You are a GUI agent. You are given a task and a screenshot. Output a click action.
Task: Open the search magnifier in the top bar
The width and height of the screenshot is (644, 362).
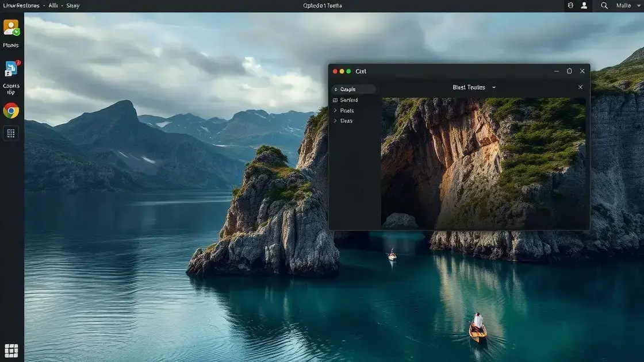pos(604,6)
